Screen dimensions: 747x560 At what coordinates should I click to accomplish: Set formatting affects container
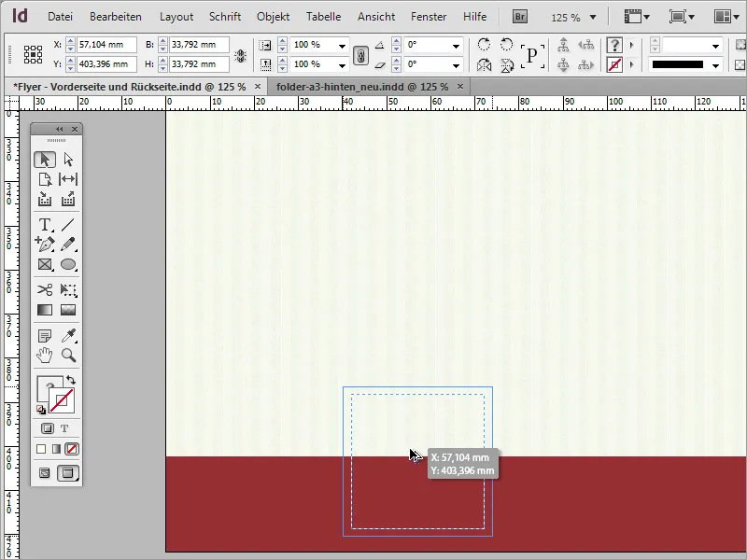tap(48, 428)
